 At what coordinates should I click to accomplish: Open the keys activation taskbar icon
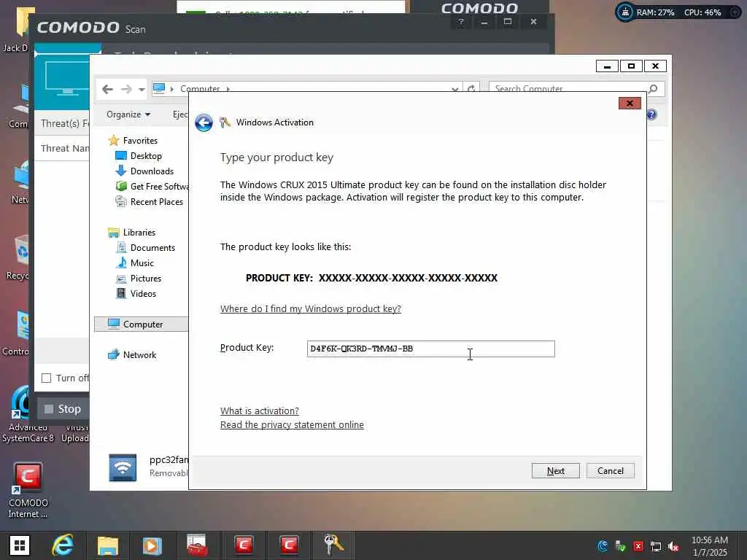[x=333, y=545]
